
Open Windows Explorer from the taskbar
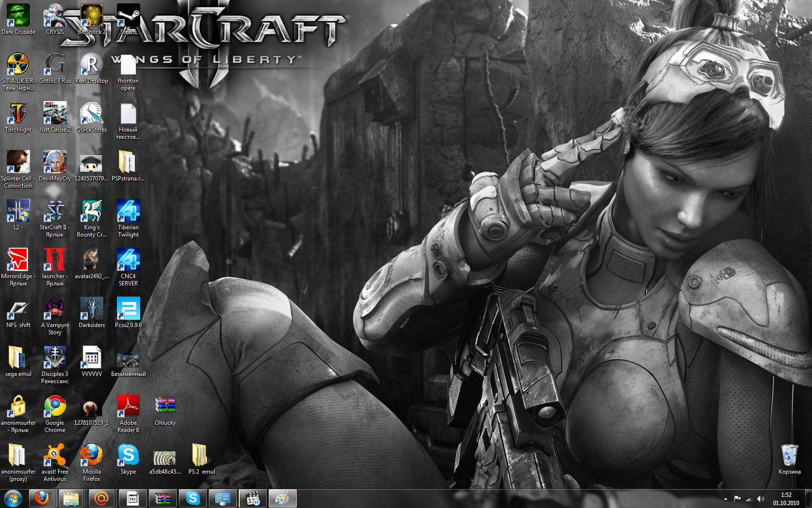pyautogui.click(x=71, y=498)
